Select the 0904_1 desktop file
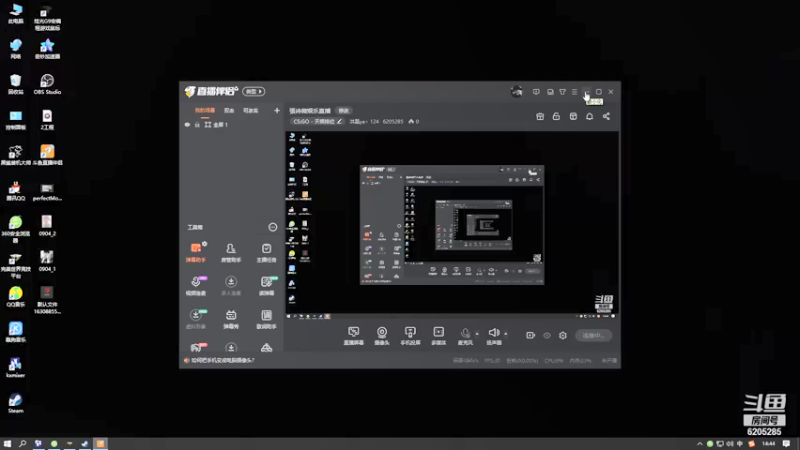Image resolution: width=800 pixels, height=450 pixels. coord(47,261)
